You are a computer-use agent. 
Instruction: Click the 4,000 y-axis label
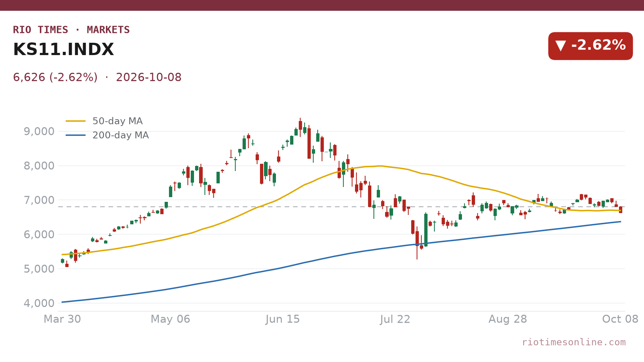tap(39, 303)
